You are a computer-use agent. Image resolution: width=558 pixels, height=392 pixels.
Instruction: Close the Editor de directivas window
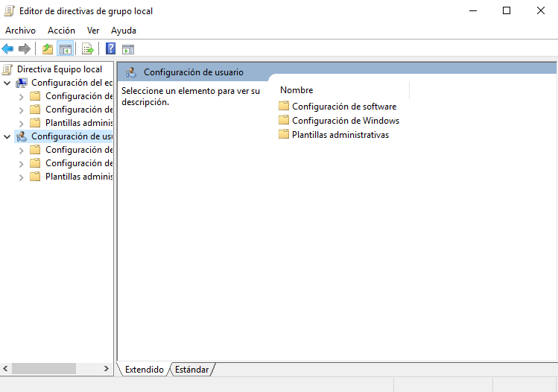coord(541,10)
